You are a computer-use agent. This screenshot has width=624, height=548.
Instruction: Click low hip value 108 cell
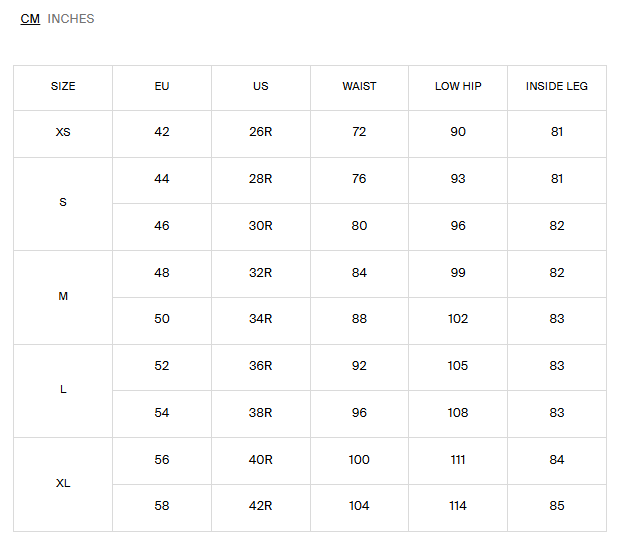(458, 413)
